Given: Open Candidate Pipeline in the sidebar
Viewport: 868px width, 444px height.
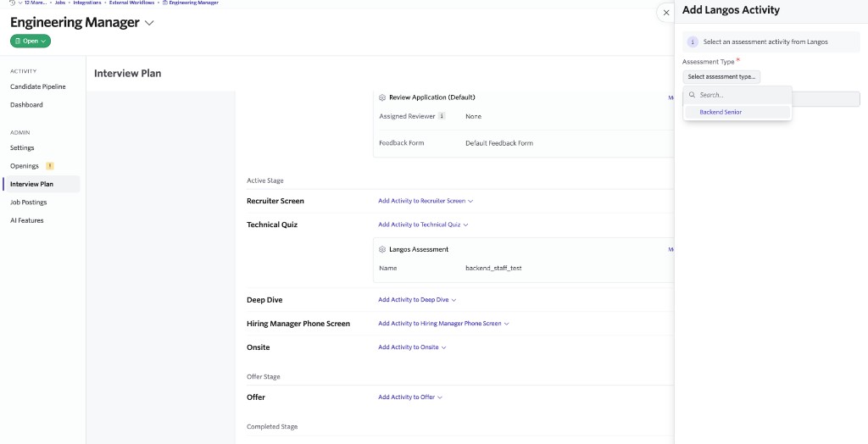Looking at the screenshot, I should coord(37,87).
